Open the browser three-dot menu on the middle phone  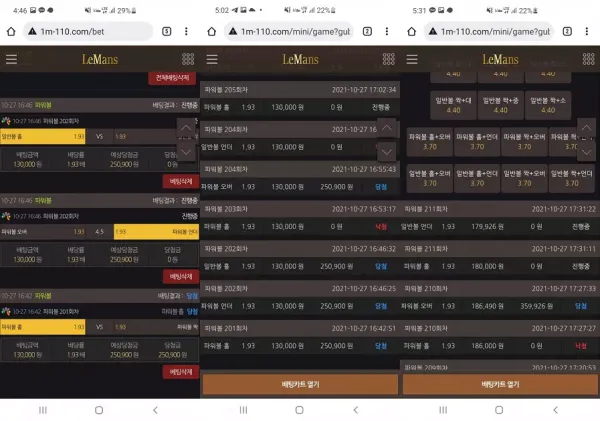[387, 31]
